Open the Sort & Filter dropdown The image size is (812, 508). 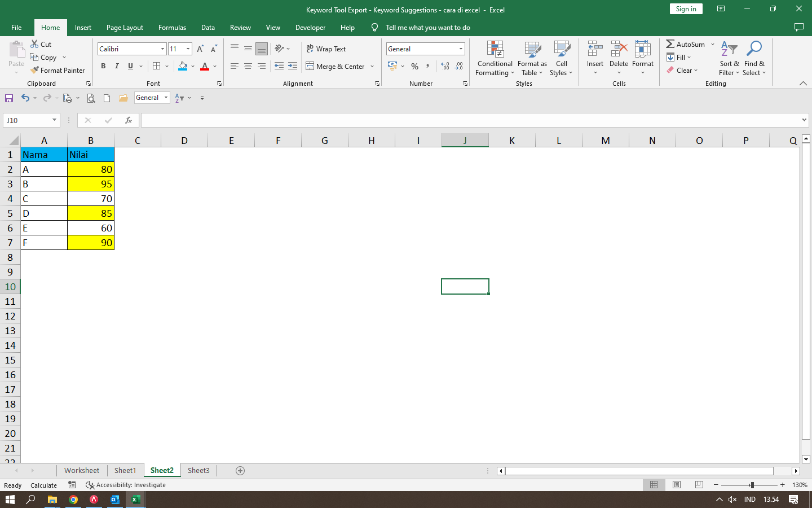click(729, 59)
